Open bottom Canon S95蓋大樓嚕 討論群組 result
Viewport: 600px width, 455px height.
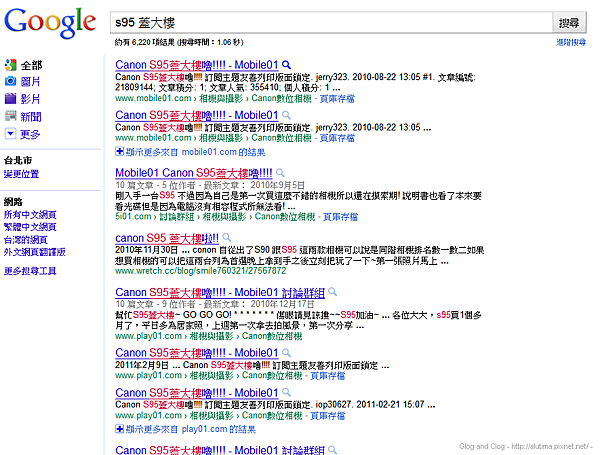[x=220, y=450]
